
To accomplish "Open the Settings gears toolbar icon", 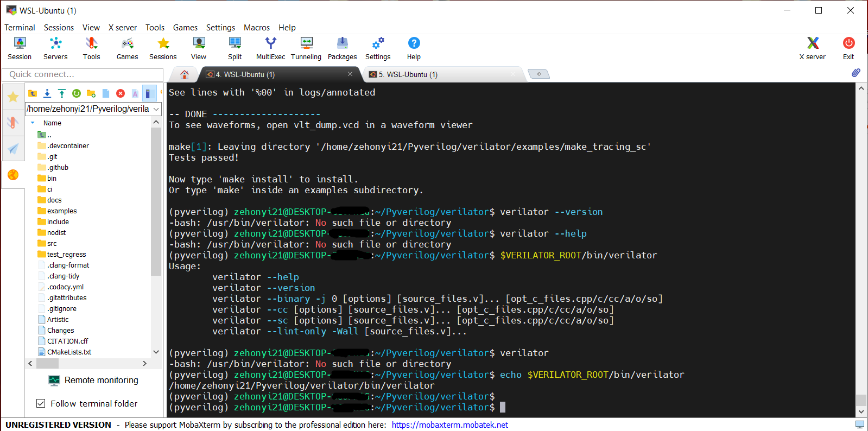I will (378, 48).
